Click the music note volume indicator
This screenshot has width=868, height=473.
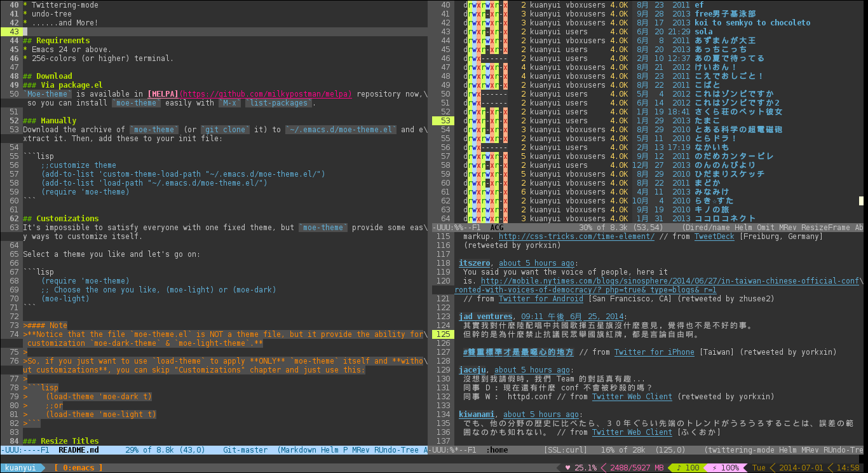pos(688,468)
